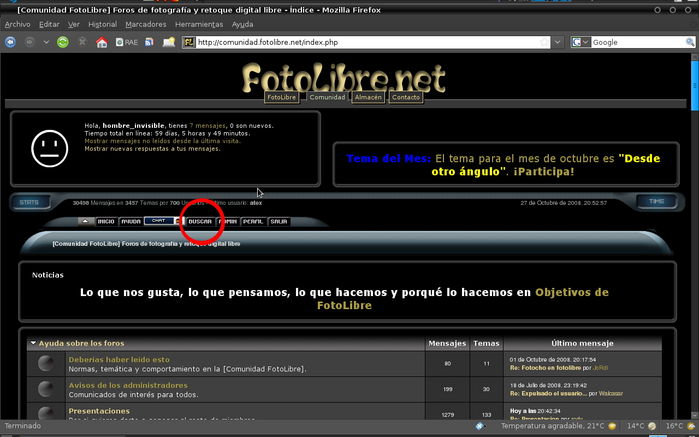Click the FotoLibre.net logo banner

[344, 78]
